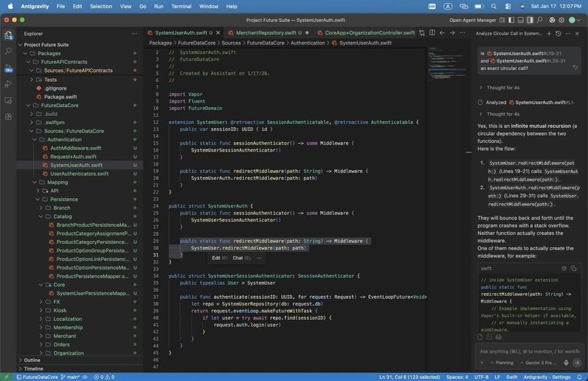This screenshot has height=381, width=588.
Task: Click compare changes icon in editor toolbar
Action: point(422,33)
